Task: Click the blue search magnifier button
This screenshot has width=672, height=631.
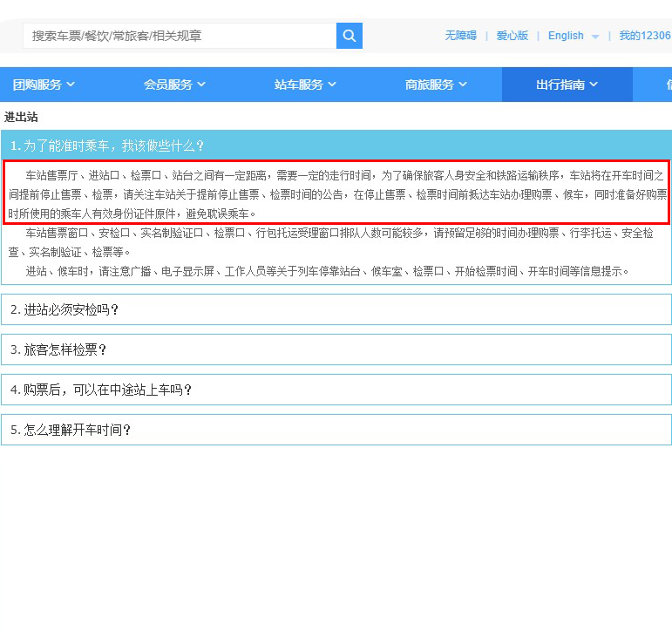Action: coord(349,36)
